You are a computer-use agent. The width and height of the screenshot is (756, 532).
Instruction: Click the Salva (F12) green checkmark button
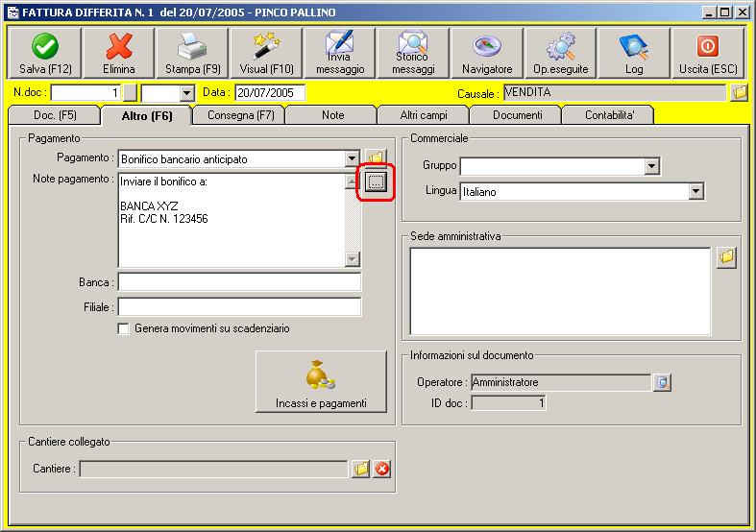tap(45, 53)
